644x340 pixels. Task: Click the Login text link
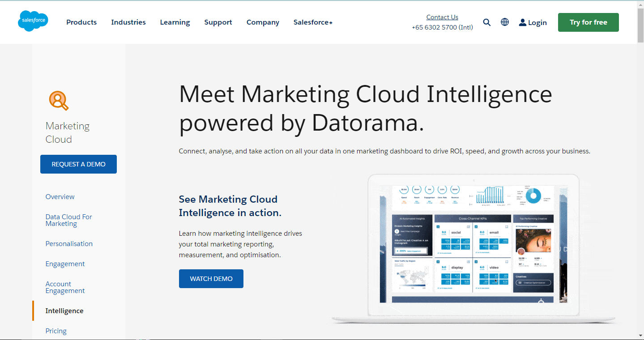pyautogui.click(x=537, y=22)
